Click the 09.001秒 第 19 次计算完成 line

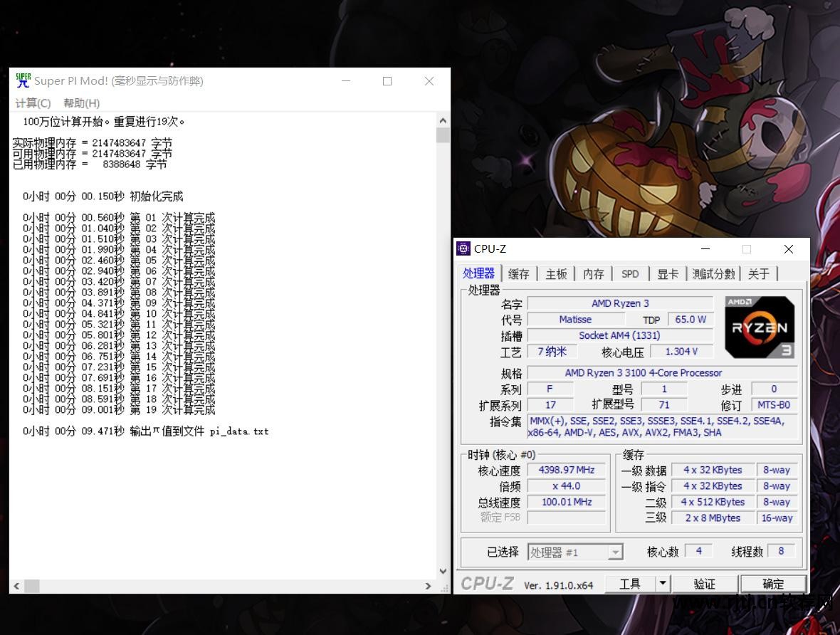pyautogui.click(x=119, y=410)
